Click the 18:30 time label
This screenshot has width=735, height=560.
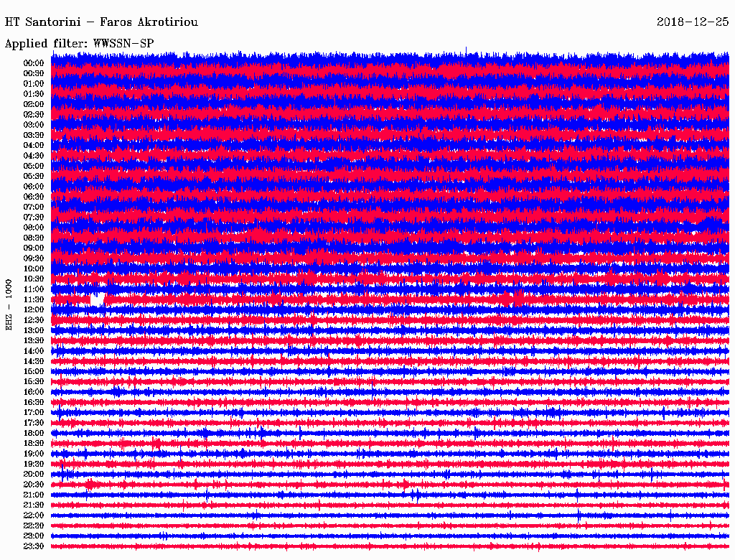34,444
